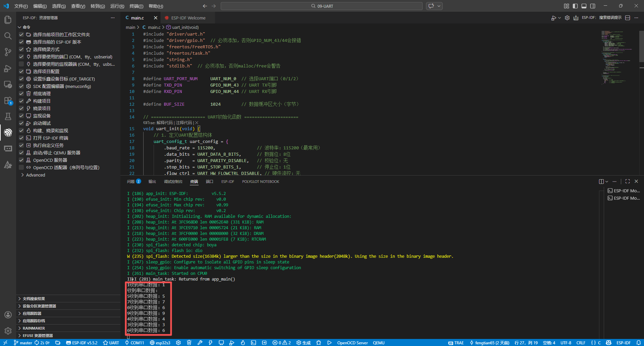This screenshot has width=644, height=346.
Task: Click the 解释代码 Trae code lens link
Action: [x=164, y=123]
